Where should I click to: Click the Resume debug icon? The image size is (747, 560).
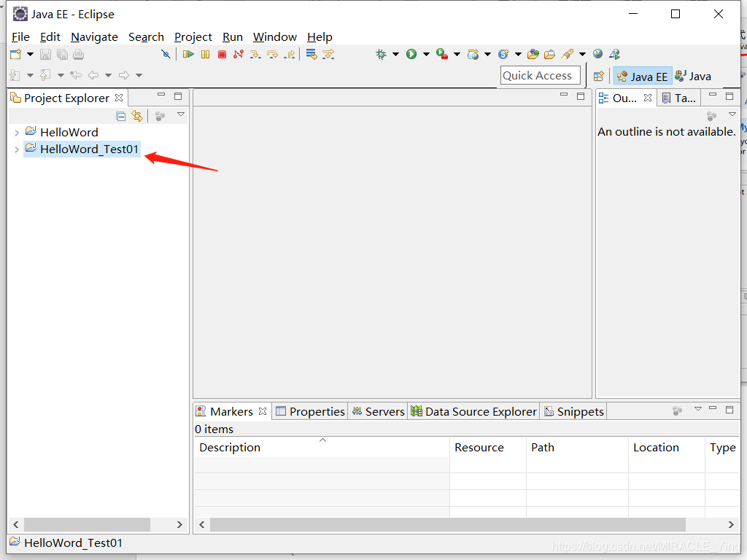[189, 54]
